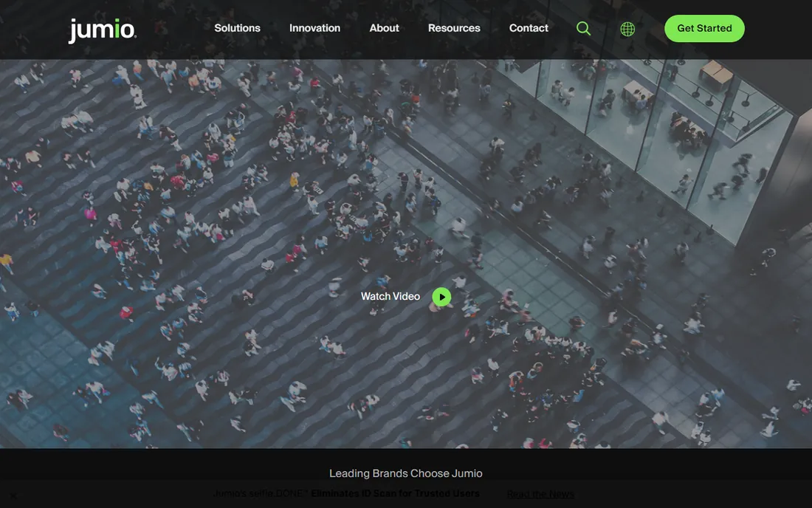Image resolution: width=812 pixels, height=508 pixels.
Task: Click the Jumio logo
Action: pyautogui.click(x=103, y=30)
